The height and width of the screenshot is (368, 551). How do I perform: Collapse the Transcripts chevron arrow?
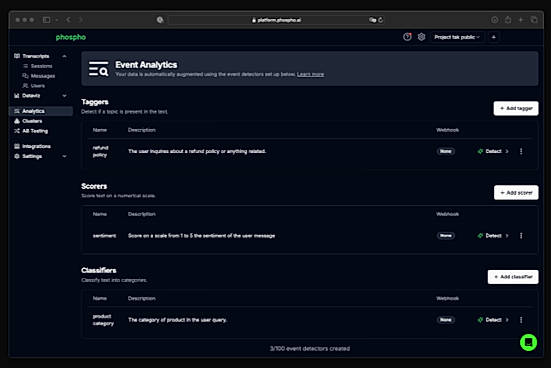(64, 56)
